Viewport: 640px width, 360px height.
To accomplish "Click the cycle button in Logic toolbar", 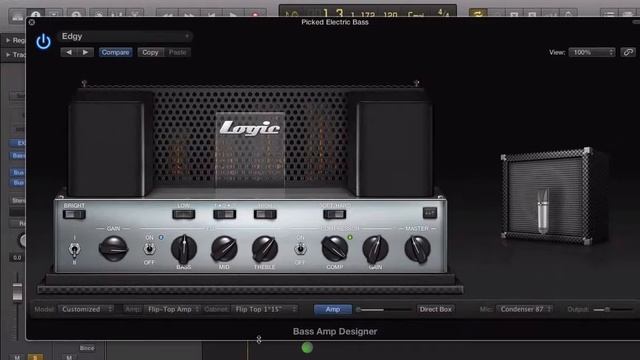I will click(x=478, y=13).
